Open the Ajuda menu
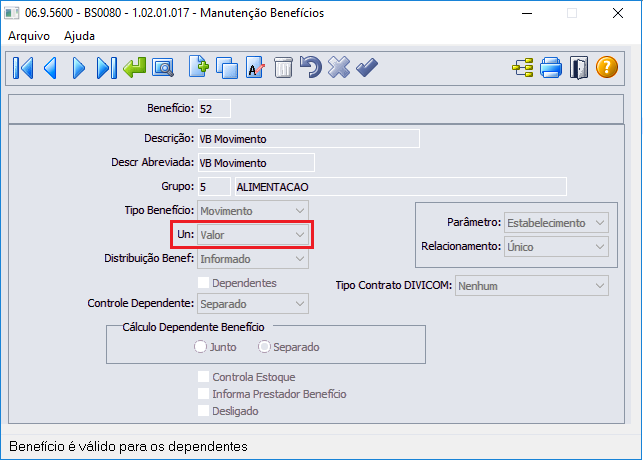Image resolution: width=643 pixels, height=460 pixels. pos(79,36)
